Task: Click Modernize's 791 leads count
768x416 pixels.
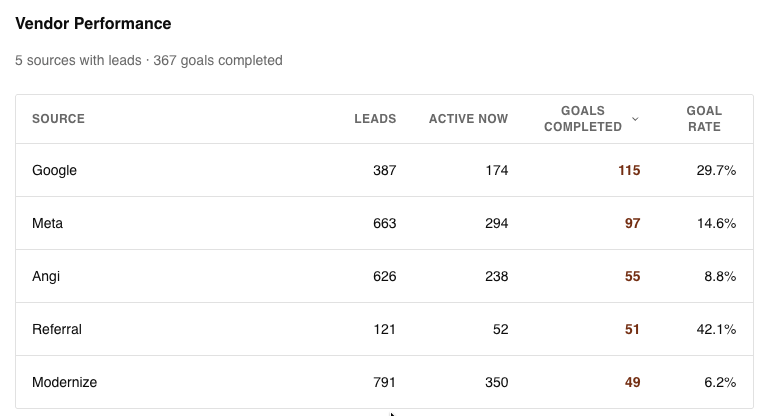Action: click(384, 383)
